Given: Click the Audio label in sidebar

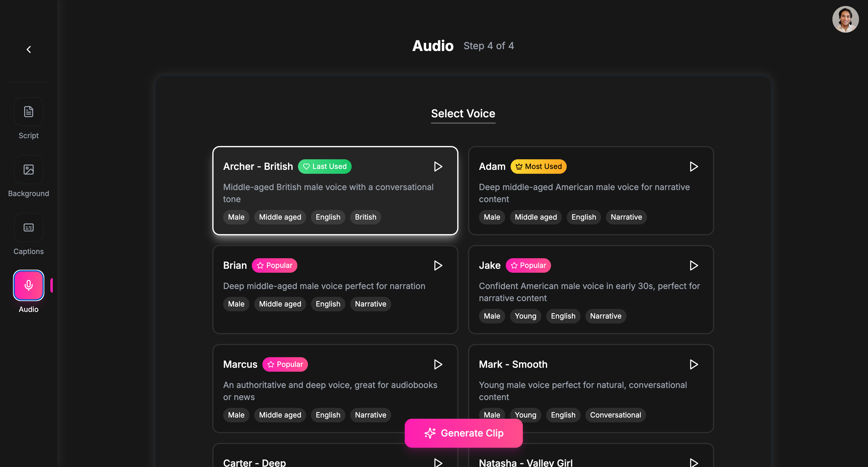Looking at the screenshot, I should pyautogui.click(x=29, y=309).
